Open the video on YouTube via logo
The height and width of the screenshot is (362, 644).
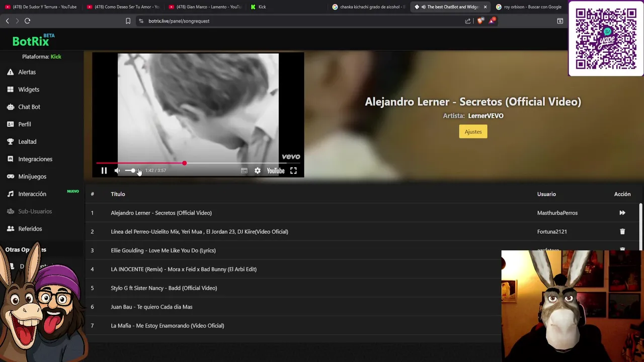coord(276,171)
